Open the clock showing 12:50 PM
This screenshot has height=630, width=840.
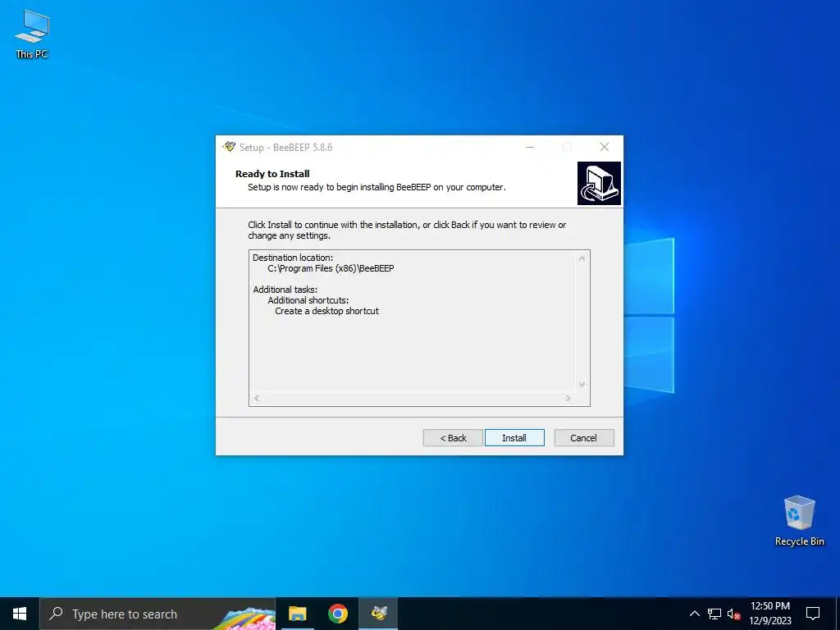[769, 614]
